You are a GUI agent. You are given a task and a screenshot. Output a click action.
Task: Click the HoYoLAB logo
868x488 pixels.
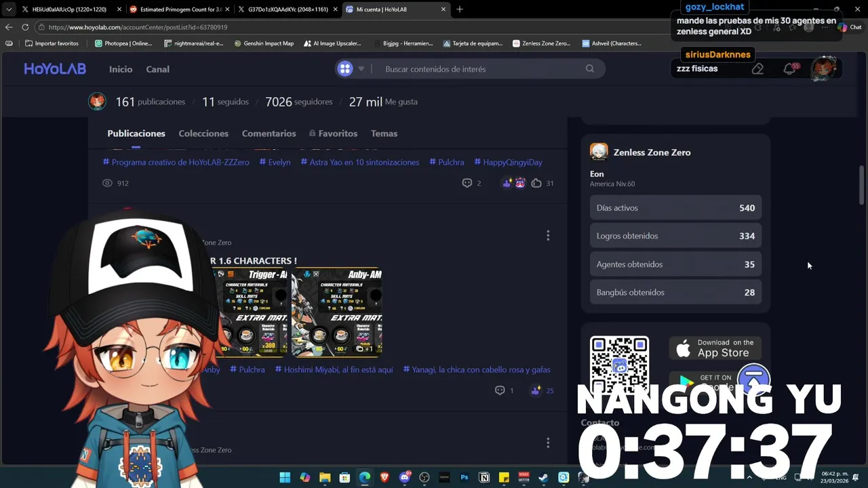(55, 68)
